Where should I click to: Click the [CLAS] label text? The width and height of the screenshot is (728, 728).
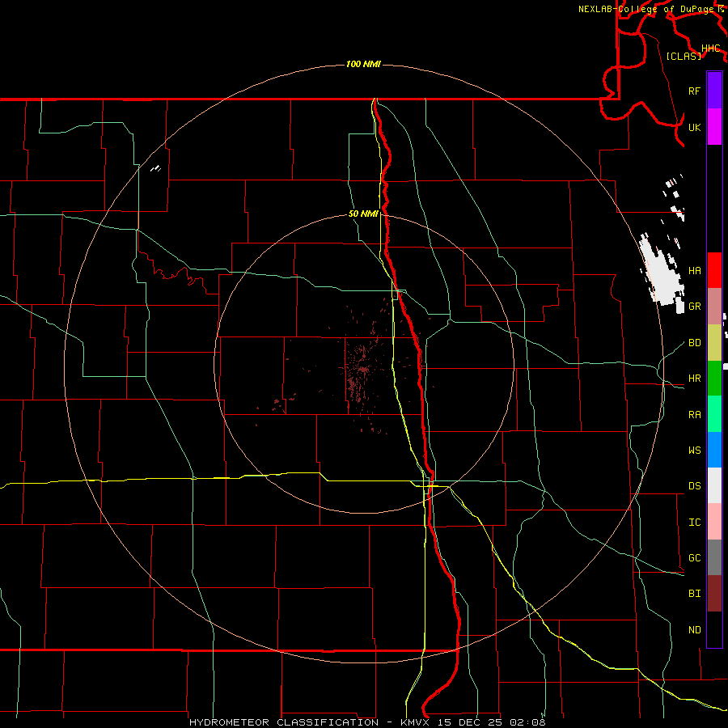[684, 56]
